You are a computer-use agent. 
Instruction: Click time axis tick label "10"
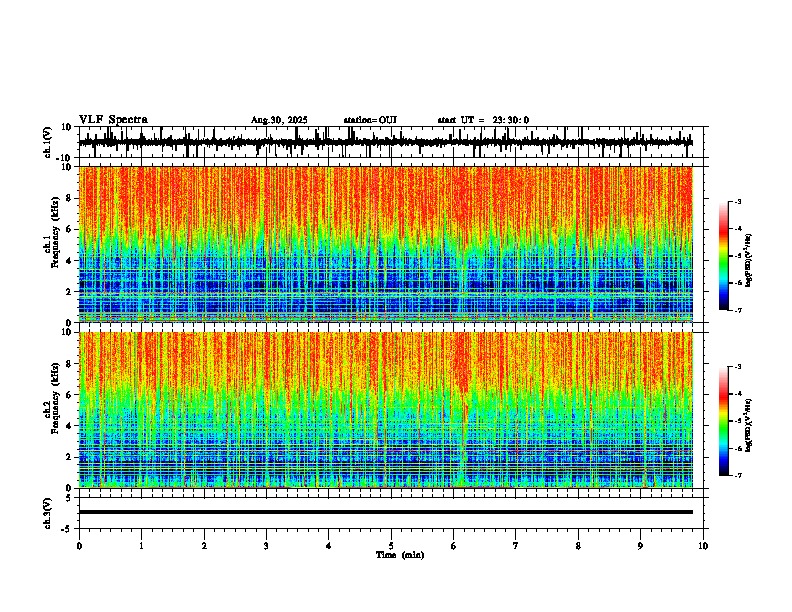tap(703, 546)
